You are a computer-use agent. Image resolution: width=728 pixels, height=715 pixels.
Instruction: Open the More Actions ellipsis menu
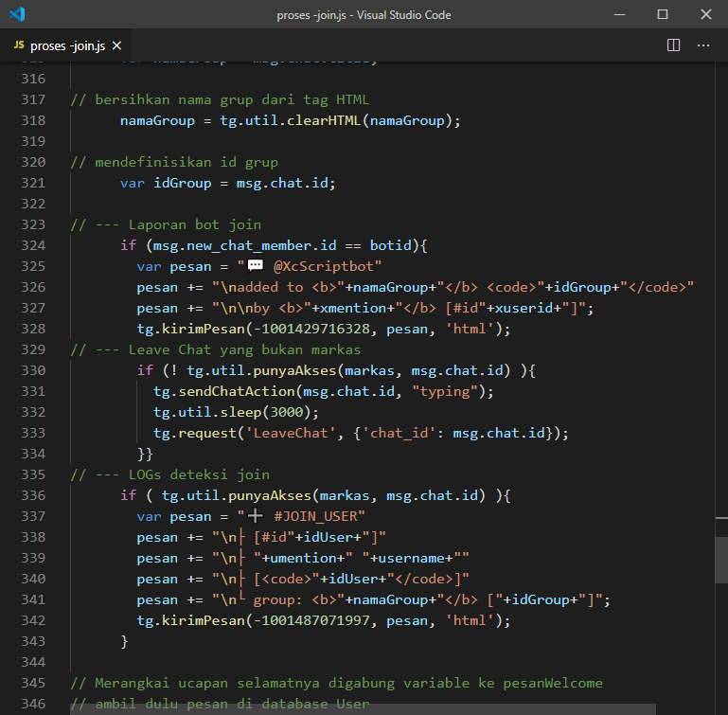tap(703, 45)
